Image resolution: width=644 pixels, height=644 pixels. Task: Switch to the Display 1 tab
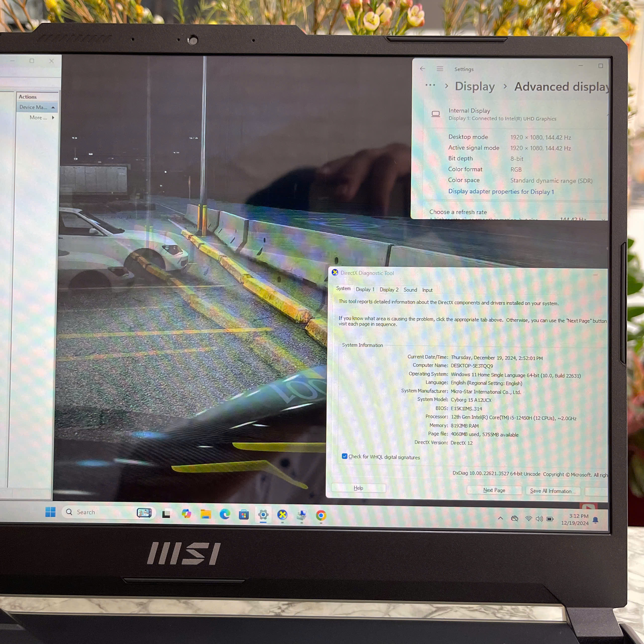click(x=365, y=289)
